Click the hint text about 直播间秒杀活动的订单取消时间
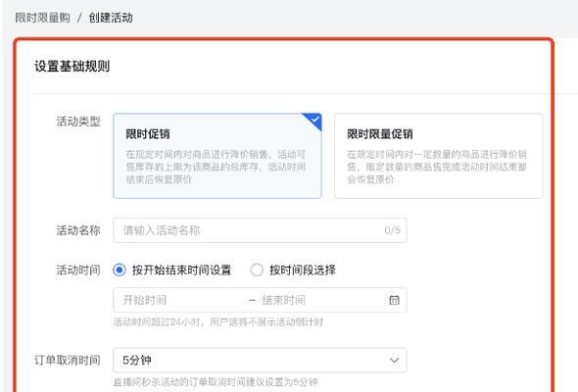This screenshot has height=392, width=578. (216, 381)
